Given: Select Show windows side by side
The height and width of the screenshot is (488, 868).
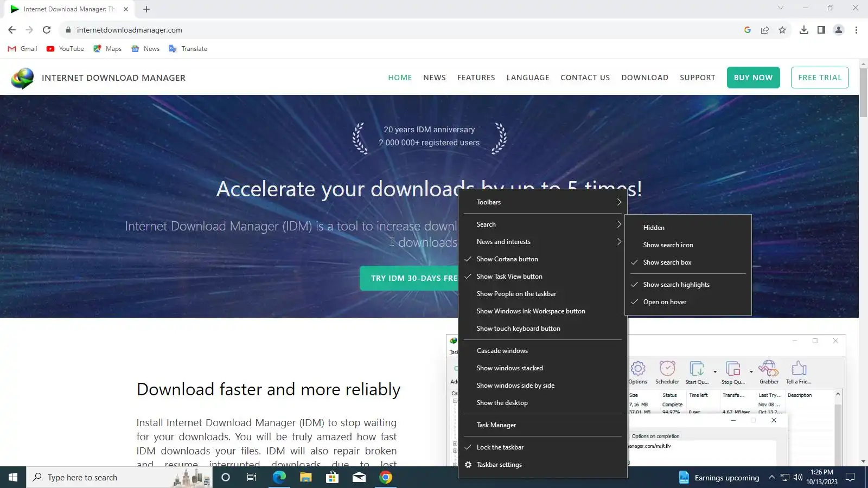Looking at the screenshot, I should point(542,386).
